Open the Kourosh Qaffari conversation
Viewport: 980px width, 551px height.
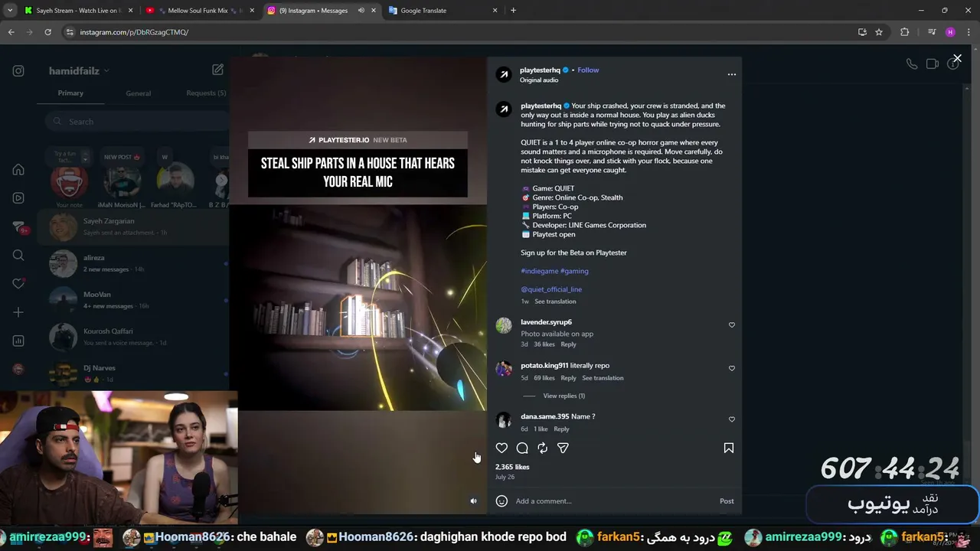pos(134,337)
